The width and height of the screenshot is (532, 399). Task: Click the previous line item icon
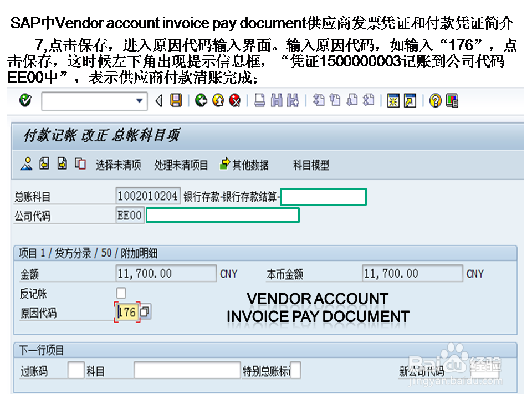(x=44, y=164)
